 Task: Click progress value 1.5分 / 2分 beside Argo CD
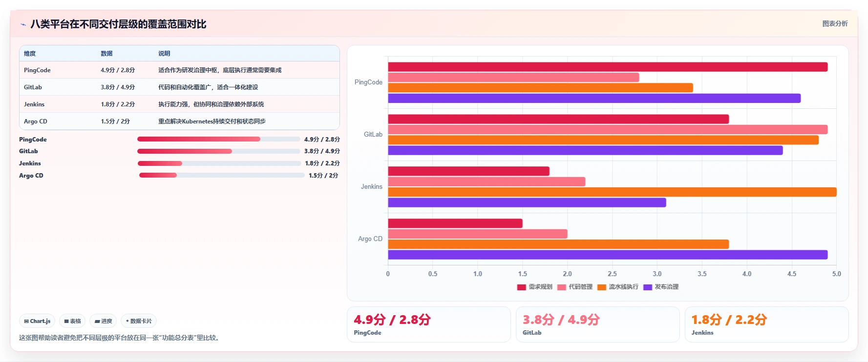pos(323,176)
